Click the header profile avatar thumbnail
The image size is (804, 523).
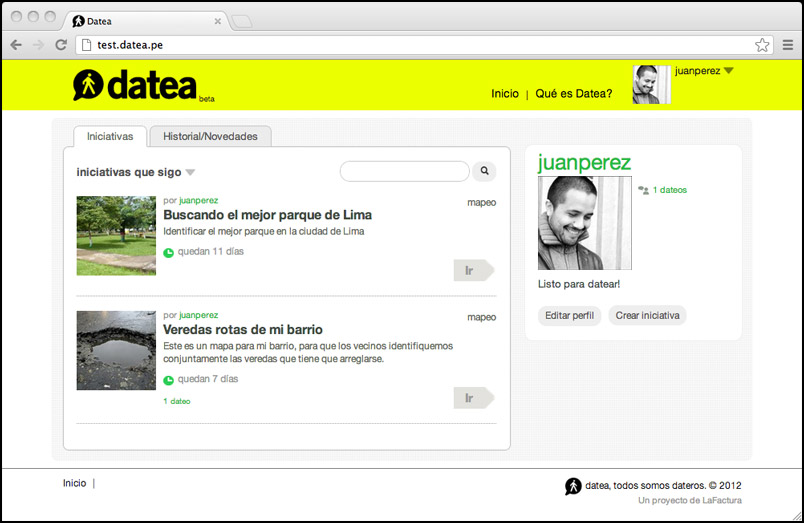click(x=651, y=85)
